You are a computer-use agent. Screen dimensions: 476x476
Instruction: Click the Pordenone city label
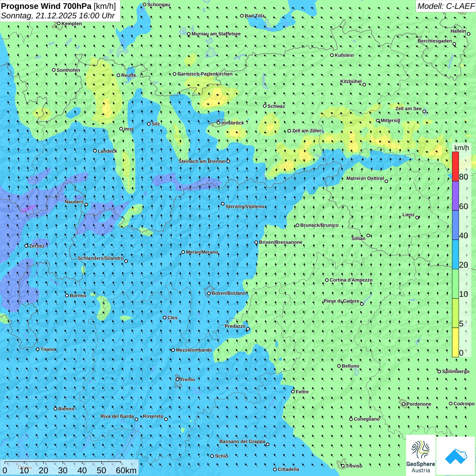pyautogui.click(x=419, y=404)
